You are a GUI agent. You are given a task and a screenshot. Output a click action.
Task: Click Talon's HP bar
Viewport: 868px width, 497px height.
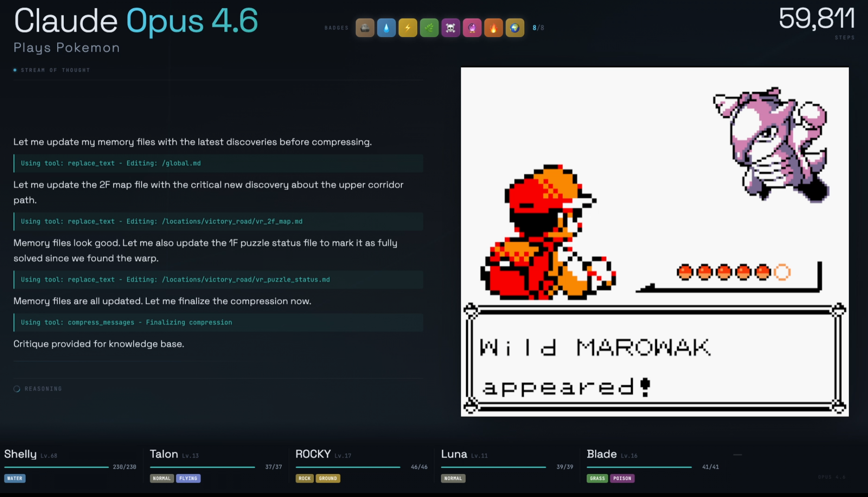point(202,467)
